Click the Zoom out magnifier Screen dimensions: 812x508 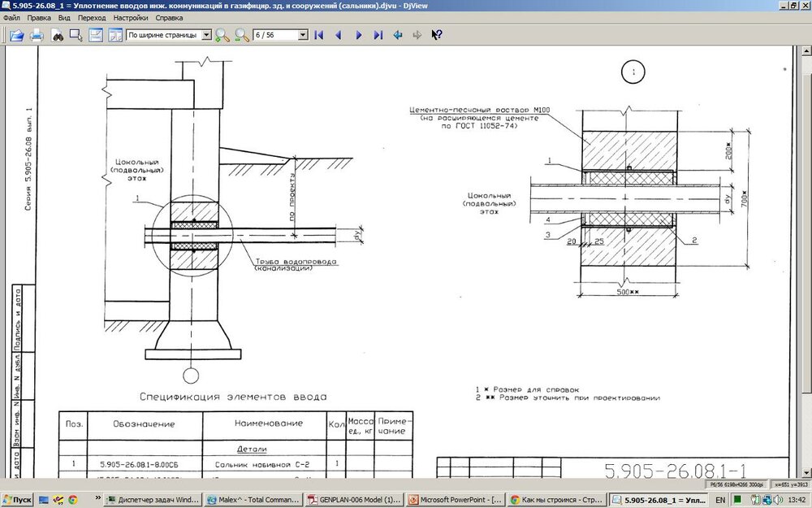tap(241, 35)
